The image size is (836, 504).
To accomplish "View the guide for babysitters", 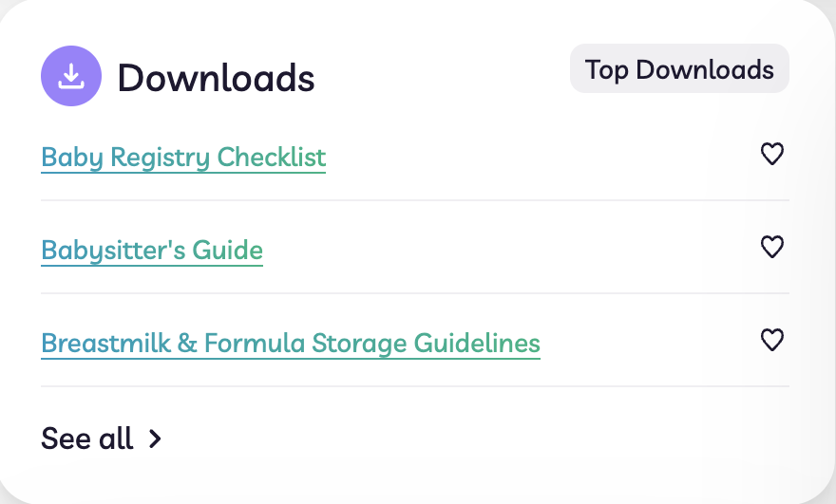I will [x=152, y=251].
